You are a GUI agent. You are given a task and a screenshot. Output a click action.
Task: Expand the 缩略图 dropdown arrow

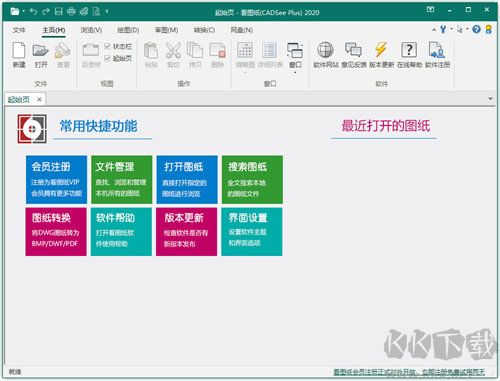245,72
